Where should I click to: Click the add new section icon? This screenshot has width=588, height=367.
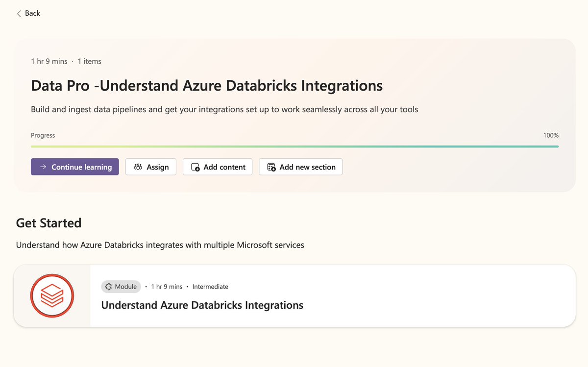click(x=271, y=167)
